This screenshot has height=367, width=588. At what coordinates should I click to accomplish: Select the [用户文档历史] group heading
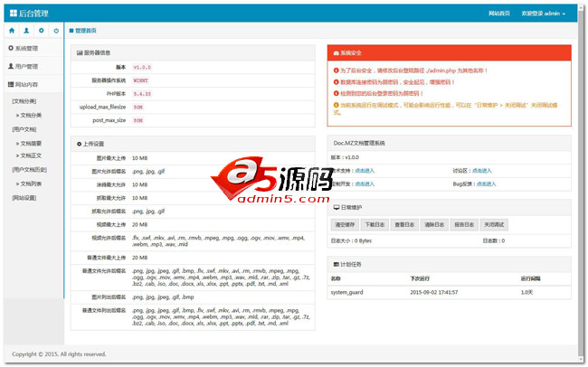pyautogui.click(x=30, y=170)
